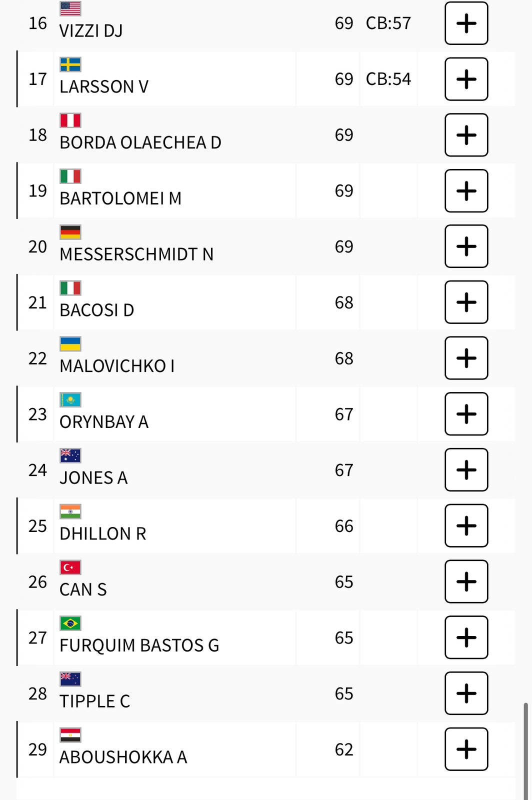The width and height of the screenshot is (532, 800).
Task: Click plus icon for DHILLON R
Action: tap(466, 526)
